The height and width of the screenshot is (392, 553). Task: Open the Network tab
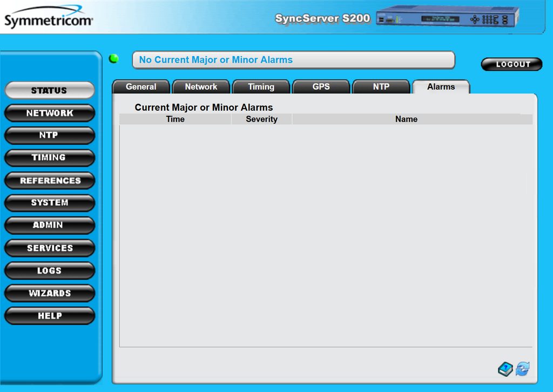(201, 87)
